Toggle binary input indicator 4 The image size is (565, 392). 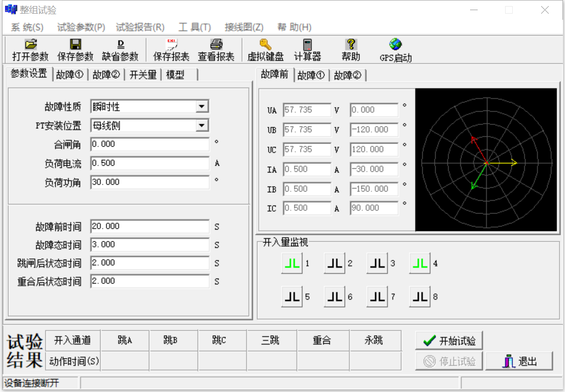coord(419,263)
